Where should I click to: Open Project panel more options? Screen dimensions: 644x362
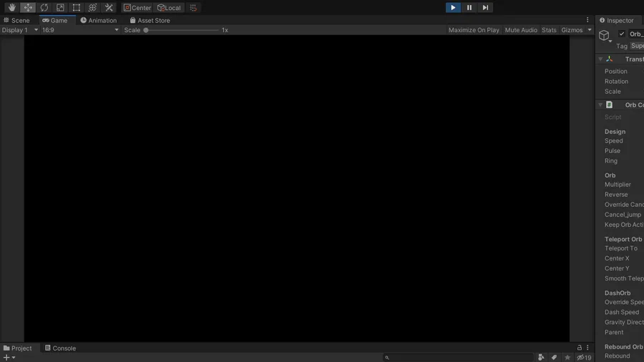(587, 348)
